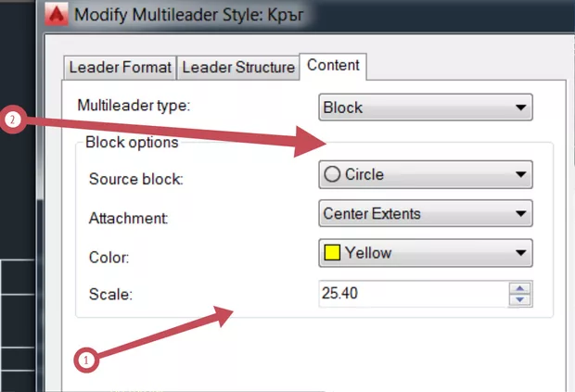The width and height of the screenshot is (575, 392).
Task: Increase Scale with the up arrow
Action: click(x=520, y=289)
